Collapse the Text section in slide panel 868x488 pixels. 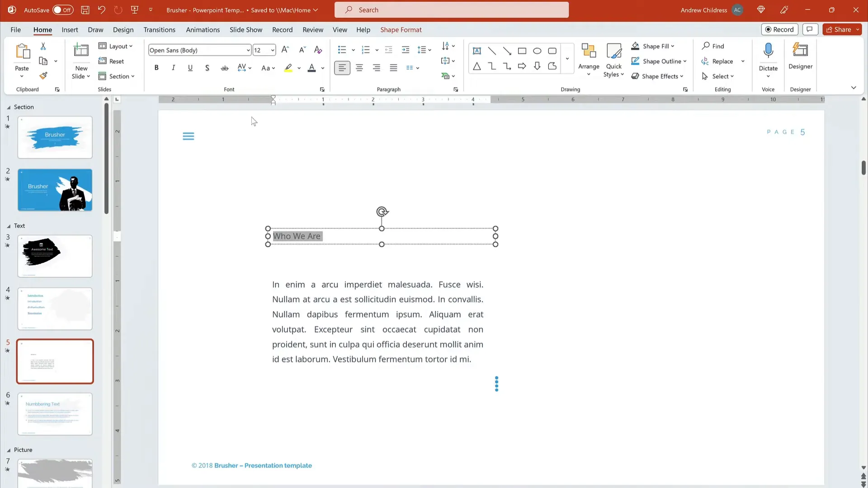[x=9, y=226]
